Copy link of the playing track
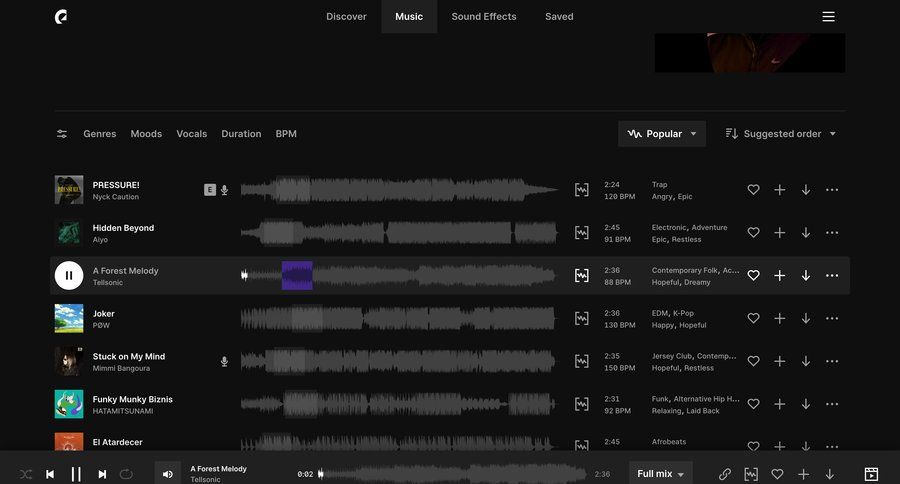This screenshot has width=900, height=484. click(x=725, y=474)
